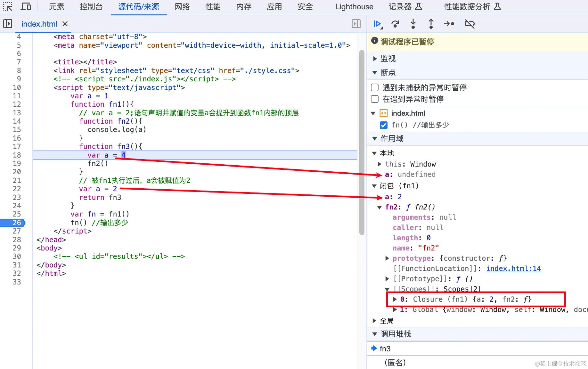The width and height of the screenshot is (588, 369).
Task: Click the 性能数据分析 flask icon
Action: [x=497, y=7]
